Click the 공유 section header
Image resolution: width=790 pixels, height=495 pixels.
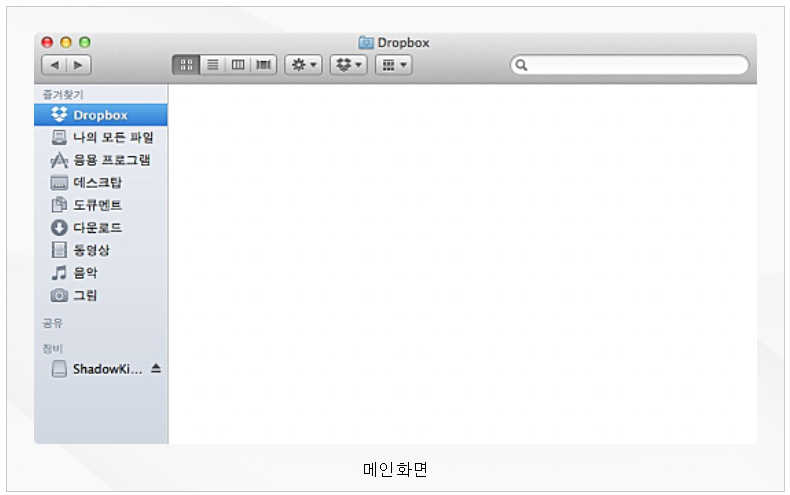tap(52, 323)
